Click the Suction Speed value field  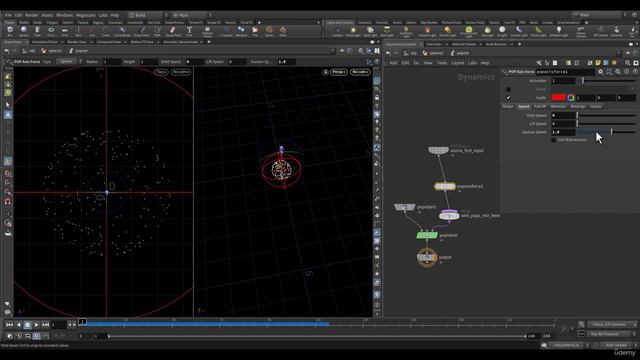[x=563, y=132]
